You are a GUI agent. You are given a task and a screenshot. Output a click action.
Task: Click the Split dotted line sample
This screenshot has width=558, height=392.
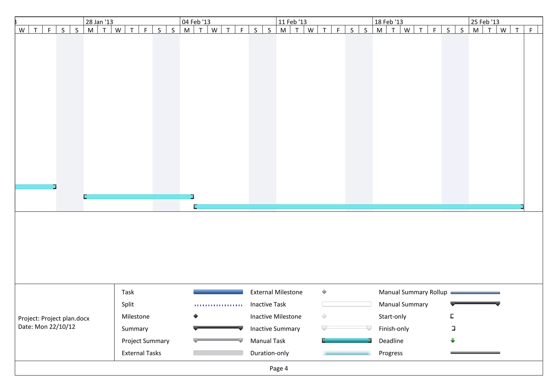(218, 305)
